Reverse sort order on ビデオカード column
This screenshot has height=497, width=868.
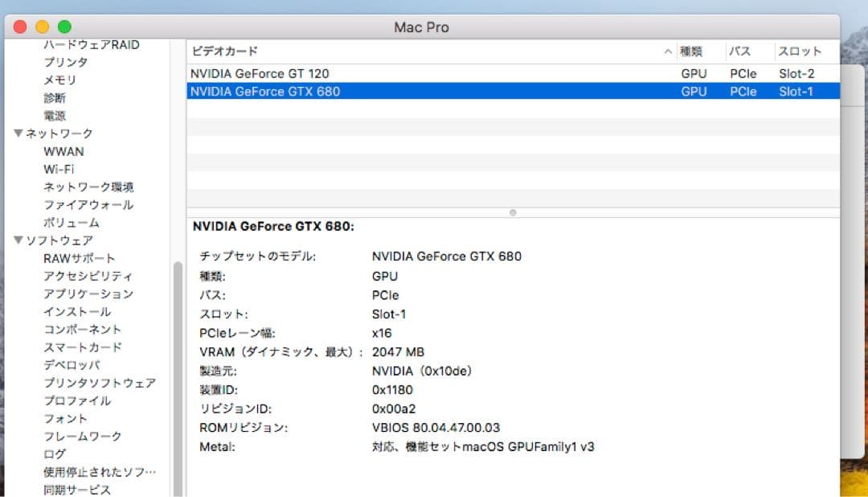coord(223,51)
